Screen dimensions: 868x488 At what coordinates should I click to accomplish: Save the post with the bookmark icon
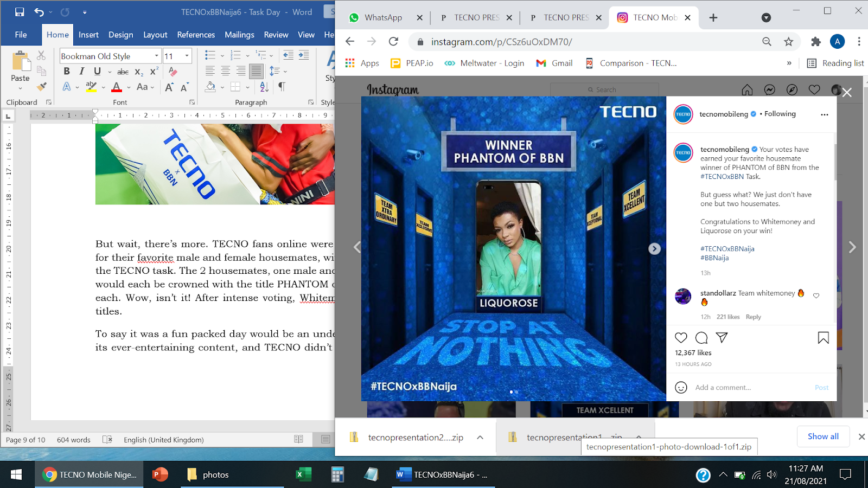(823, 338)
